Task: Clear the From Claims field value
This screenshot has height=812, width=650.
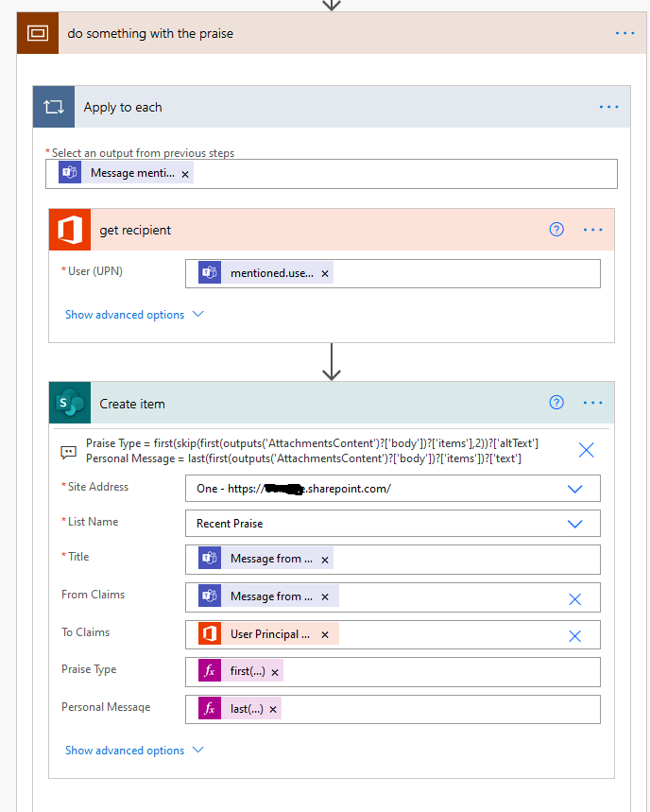Action: [574, 598]
